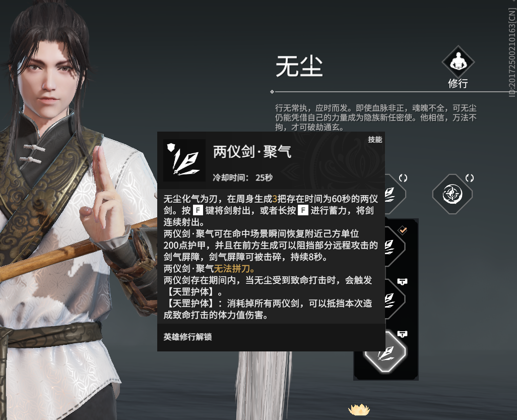Click swap arrows above the ultimate skill

point(470,178)
